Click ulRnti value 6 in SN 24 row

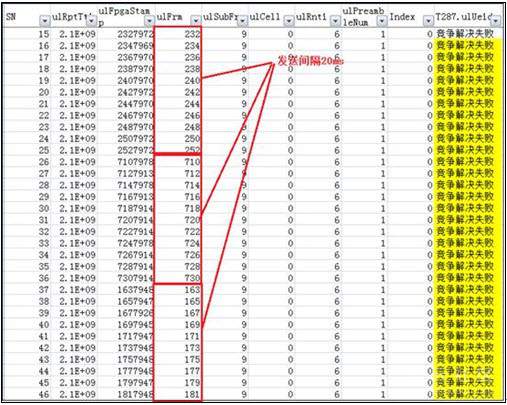(337, 139)
